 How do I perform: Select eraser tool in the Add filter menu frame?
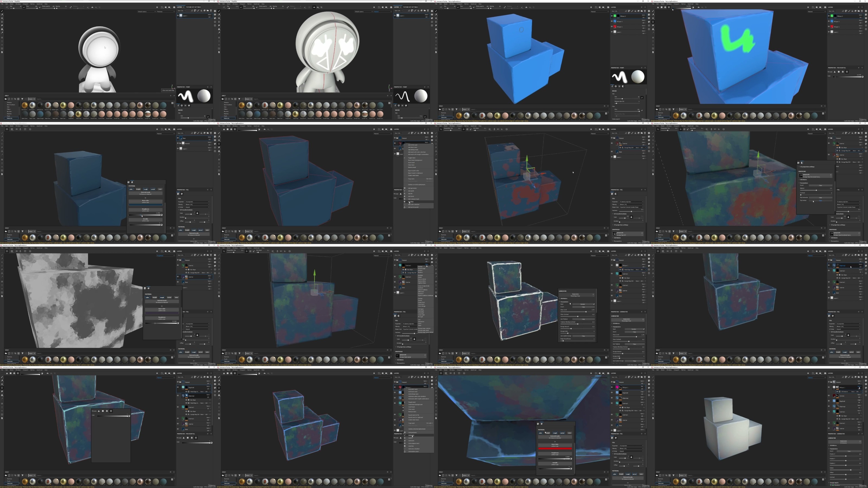tap(219, 137)
